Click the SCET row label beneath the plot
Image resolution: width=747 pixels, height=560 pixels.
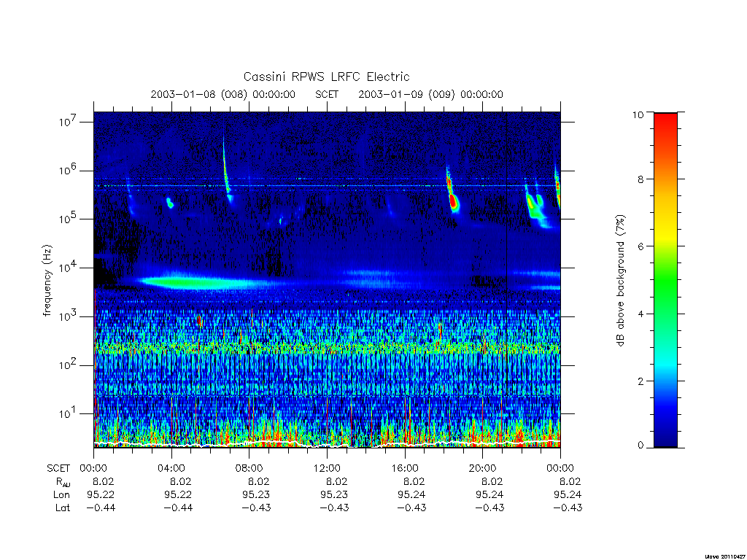click(58, 469)
